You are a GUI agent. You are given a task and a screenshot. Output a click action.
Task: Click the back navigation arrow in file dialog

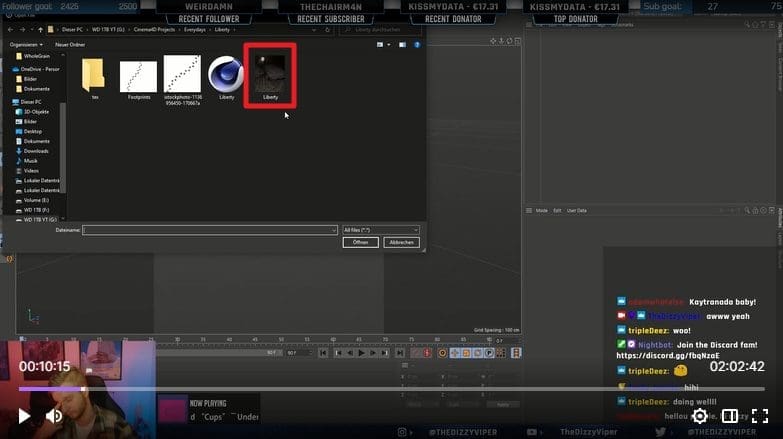10,30
